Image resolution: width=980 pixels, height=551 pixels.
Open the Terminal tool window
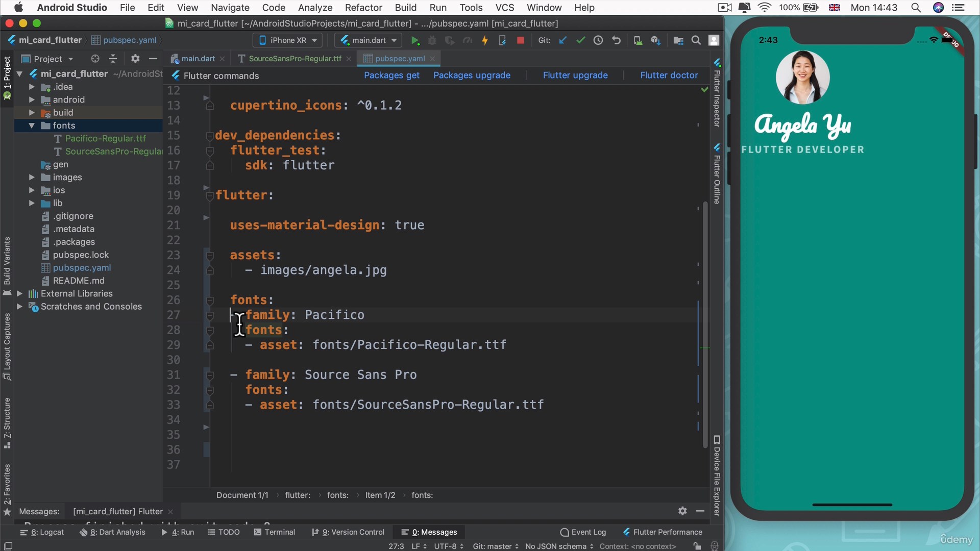click(x=274, y=532)
